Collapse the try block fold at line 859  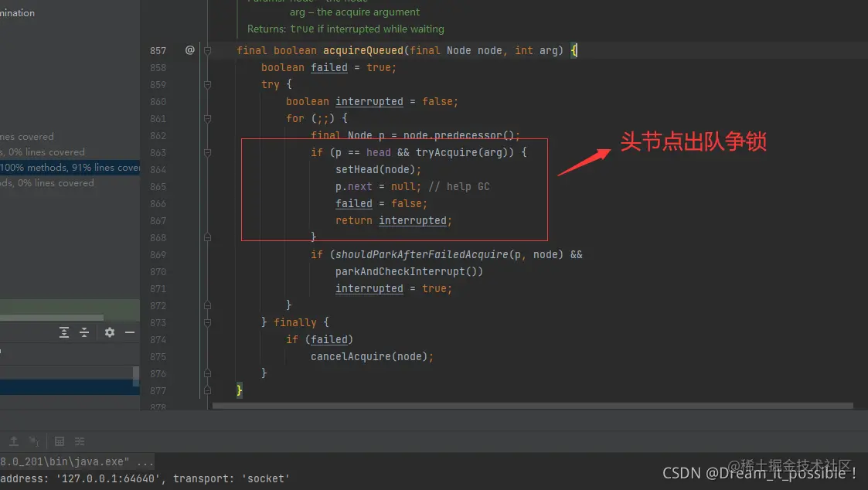click(208, 85)
